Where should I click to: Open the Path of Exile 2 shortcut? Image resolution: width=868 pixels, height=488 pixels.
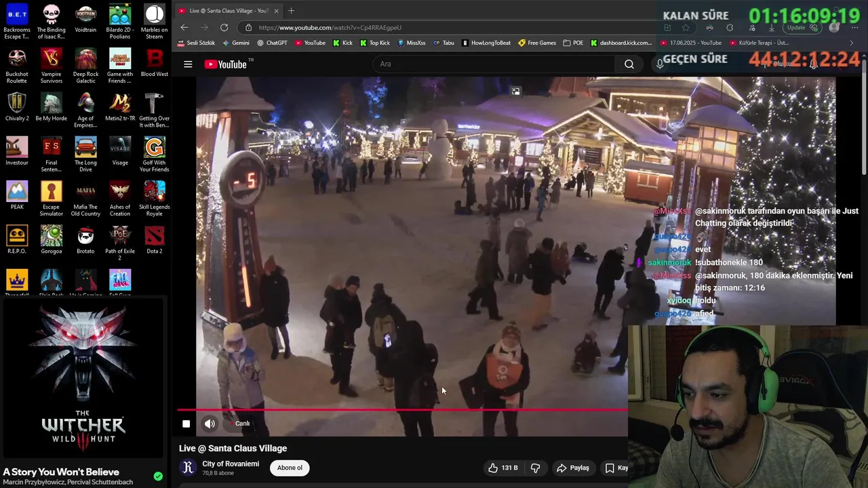[x=120, y=243]
